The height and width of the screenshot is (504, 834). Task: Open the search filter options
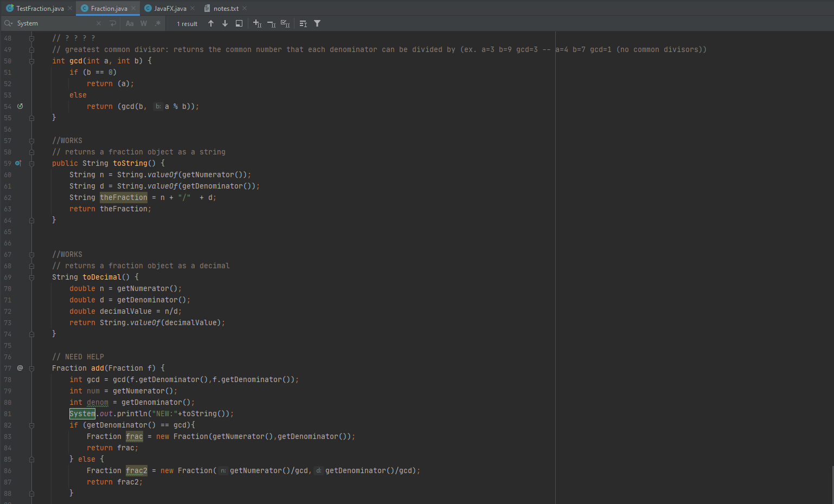(x=317, y=23)
